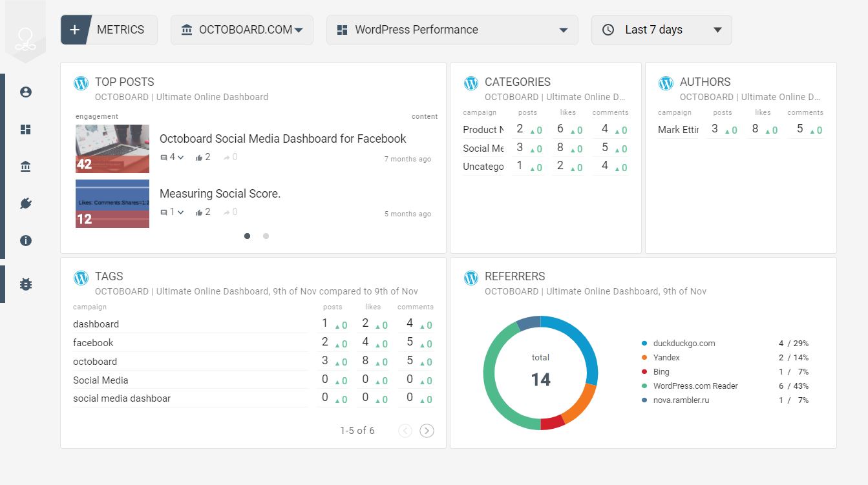
Task: Open the info sidebar icon
Action: 26,241
